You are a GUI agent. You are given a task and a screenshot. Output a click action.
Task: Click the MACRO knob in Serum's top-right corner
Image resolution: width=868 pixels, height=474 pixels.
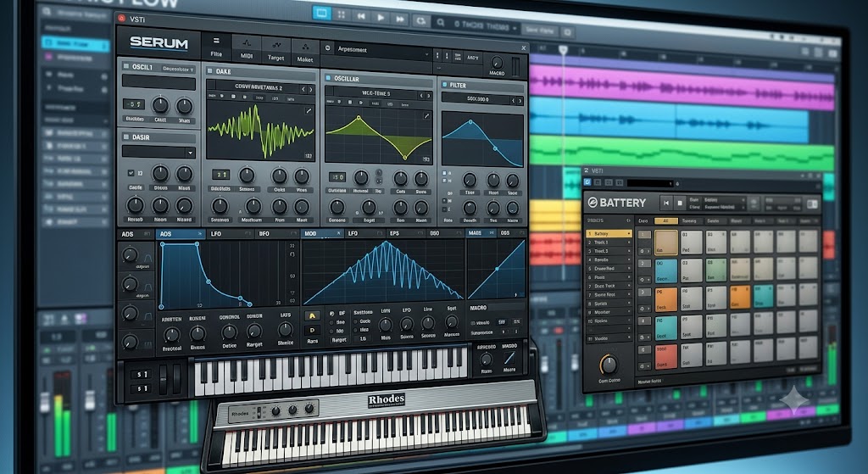[x=497, y=63]
